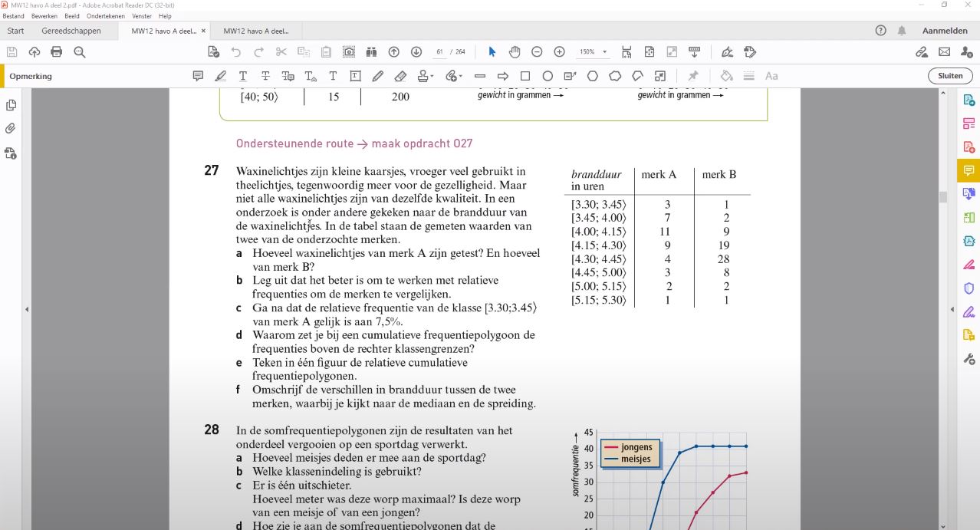Choose the eraser tool
Image resolution: width=980 pixels, height=530 pixels.
[400, 76]
